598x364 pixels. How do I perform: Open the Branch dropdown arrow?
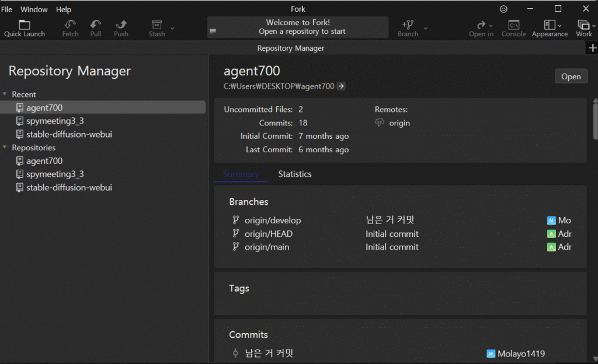[425, 28]
